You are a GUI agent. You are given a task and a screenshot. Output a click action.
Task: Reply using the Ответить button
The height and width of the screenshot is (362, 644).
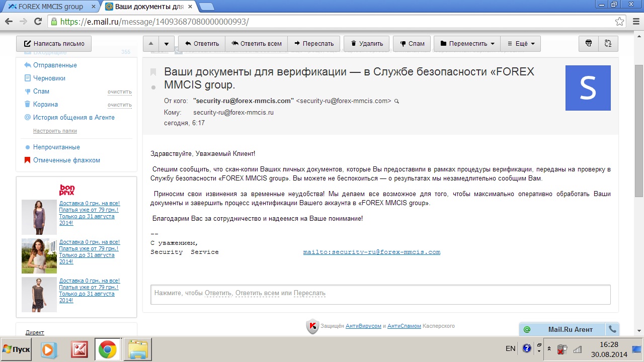click(x=202, y=43)
